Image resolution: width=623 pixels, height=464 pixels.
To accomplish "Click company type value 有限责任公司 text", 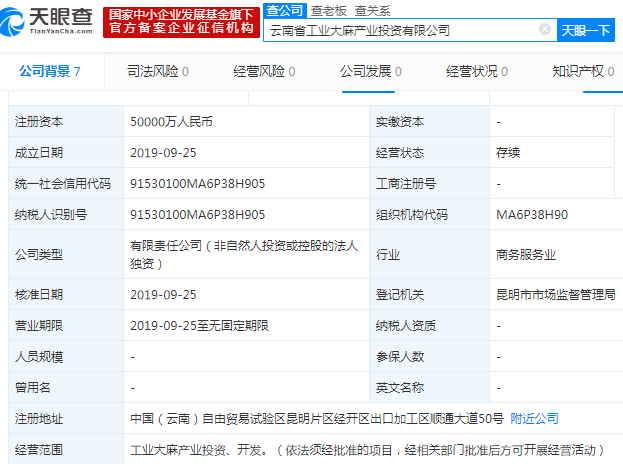I will pyautogui.click(x=244, y=255).
